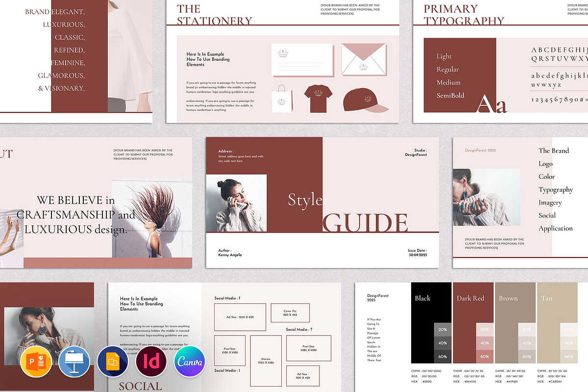Click the Style GUIDE cover slide photo
The width and height of the screenshot is (588, 392).
[x=236, y=203]
